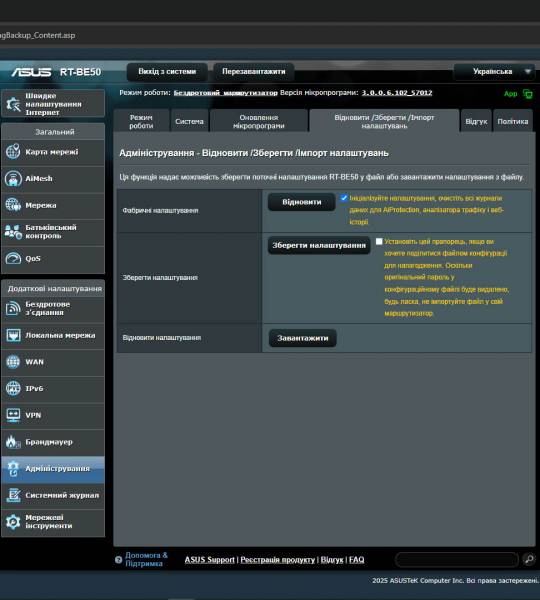The width and height of the screenshot is (540, 600).
Task: Click the Брандмауер flame icon
Action: tap(13, 442)
